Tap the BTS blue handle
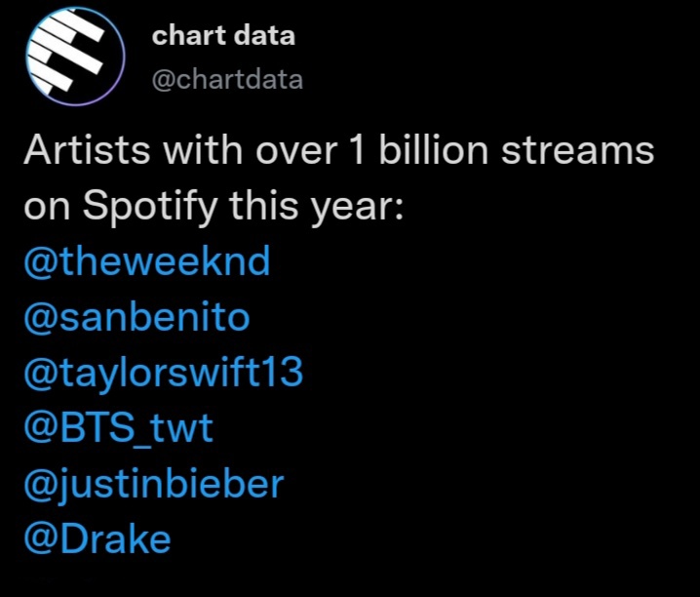 [x=118, y=428]
